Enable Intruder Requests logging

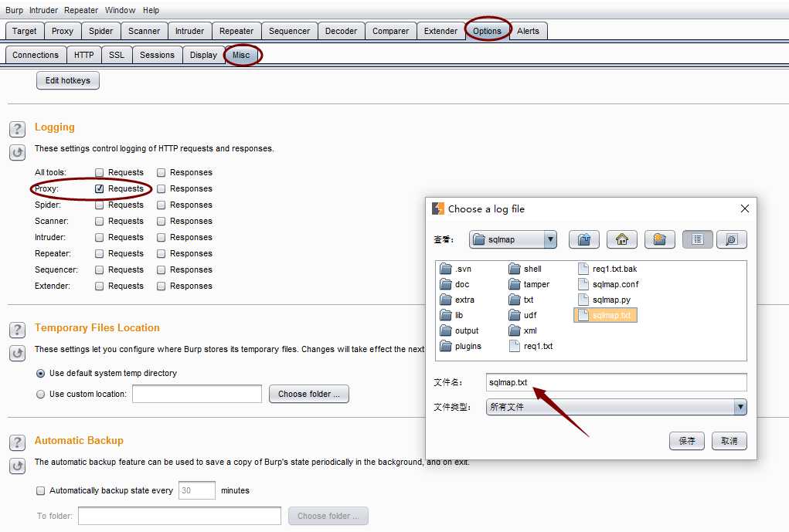click(99, 237)
